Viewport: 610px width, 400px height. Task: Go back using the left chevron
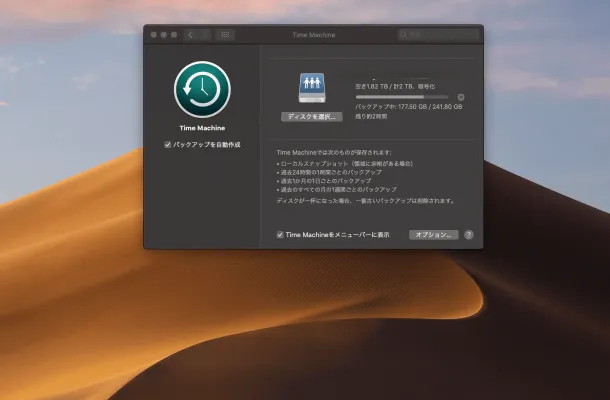click(x=190, y=34)
